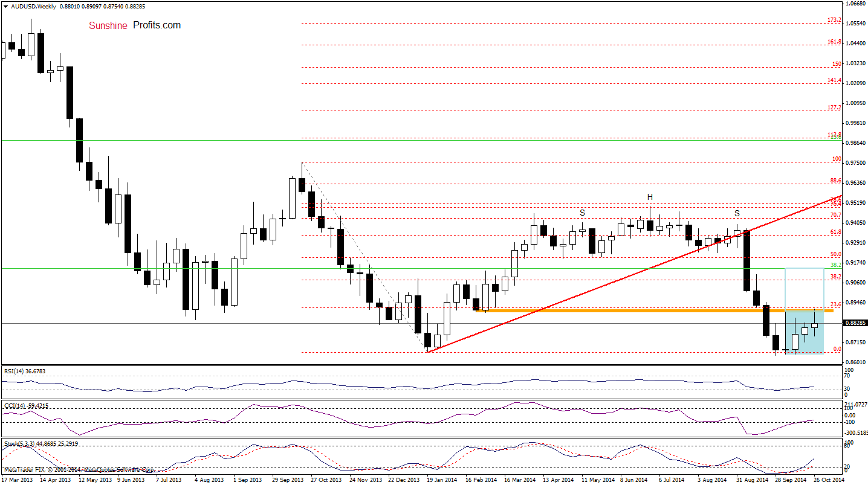Select the Stoch(5,3,3) indicator label
This screenshot has width=868, height=485.
click(20, 443)
